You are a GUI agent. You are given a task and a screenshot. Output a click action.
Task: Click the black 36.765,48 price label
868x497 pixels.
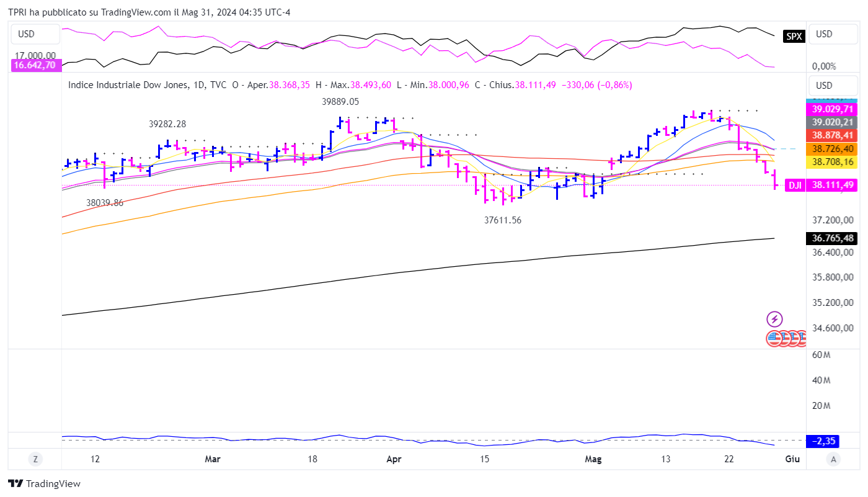tap(832, 238)
